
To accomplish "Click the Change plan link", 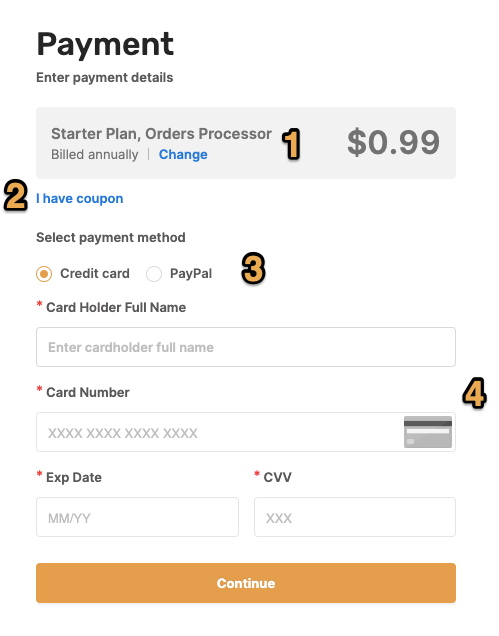I will click(183, 155).
